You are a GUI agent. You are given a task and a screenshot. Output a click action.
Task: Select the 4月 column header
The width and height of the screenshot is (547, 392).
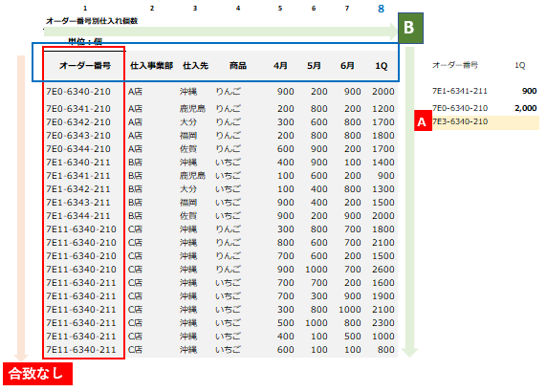(280, 66)
